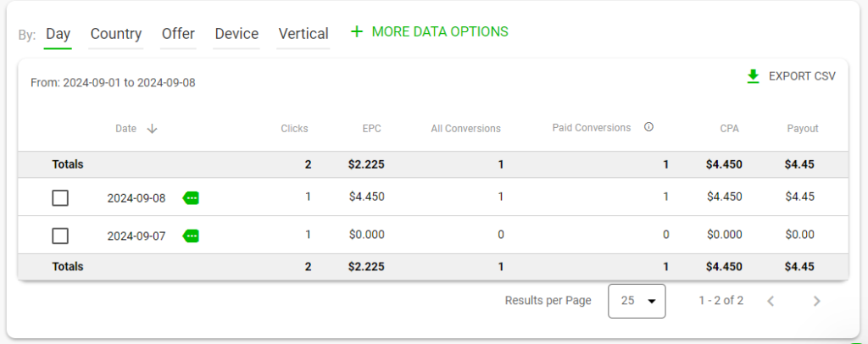The image size is (868, 344).
Task: Open the Results per Page dropdown
Action: [637, 301]
